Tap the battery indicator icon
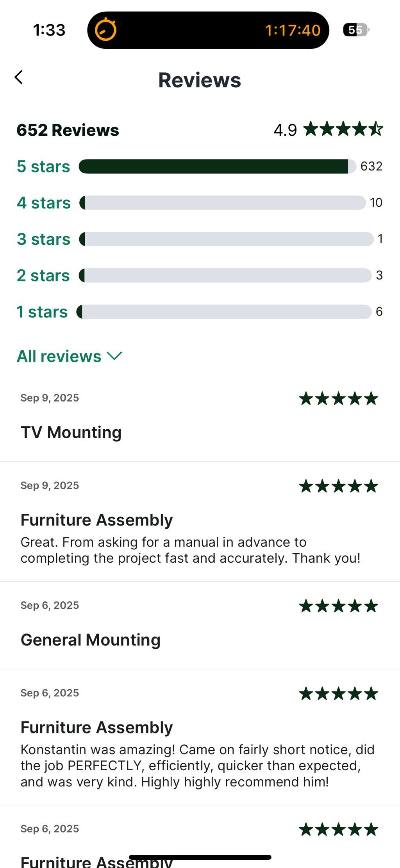The height and width of the screenshot is (868, 400). (356, 30)
